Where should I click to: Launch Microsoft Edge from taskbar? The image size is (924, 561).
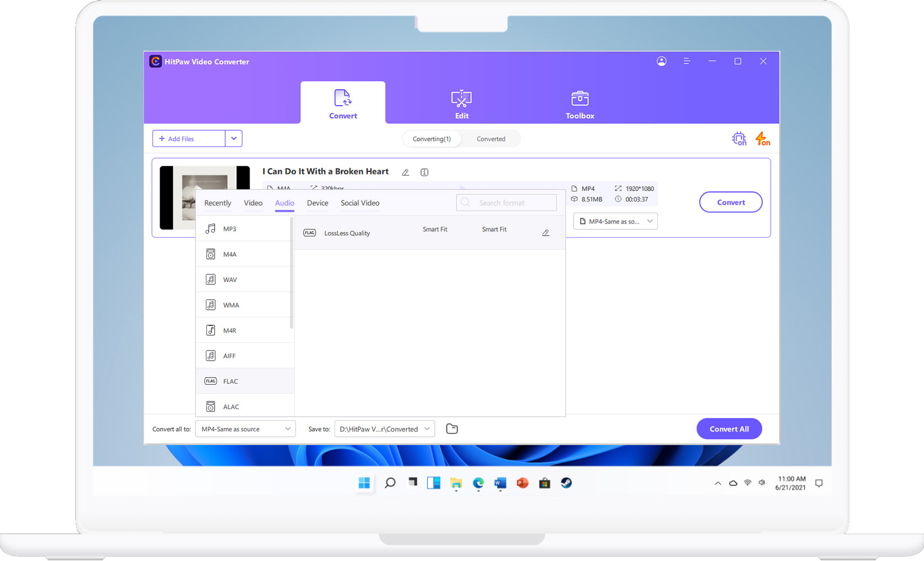(478, 483)
